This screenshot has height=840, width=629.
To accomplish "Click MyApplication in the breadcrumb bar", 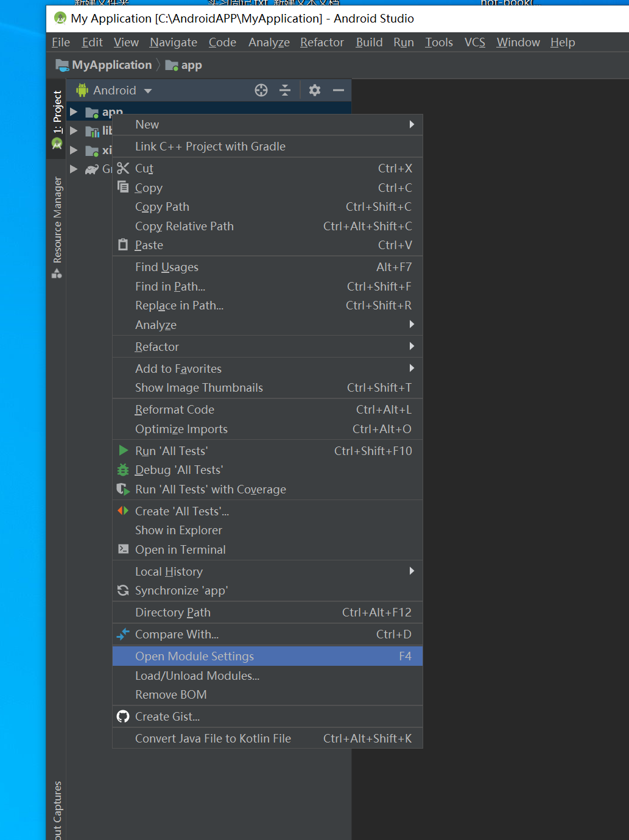I will 112,65.
